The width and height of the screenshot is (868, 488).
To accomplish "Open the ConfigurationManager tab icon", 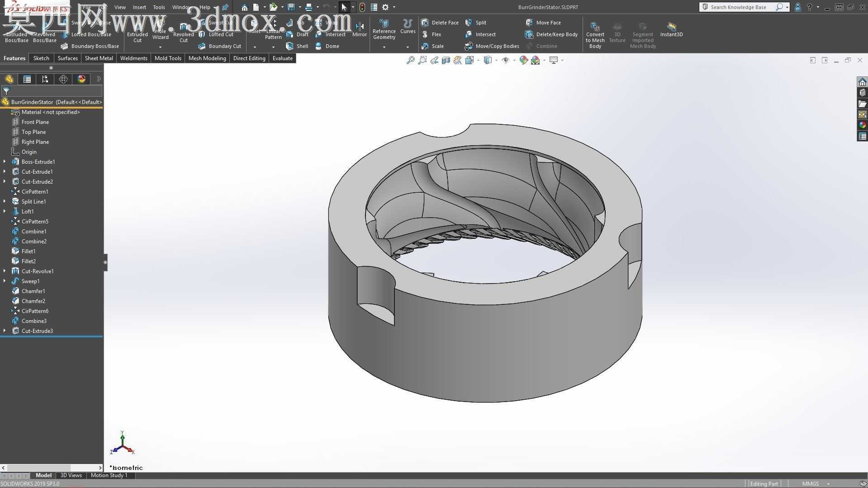I will click(45, 79).
